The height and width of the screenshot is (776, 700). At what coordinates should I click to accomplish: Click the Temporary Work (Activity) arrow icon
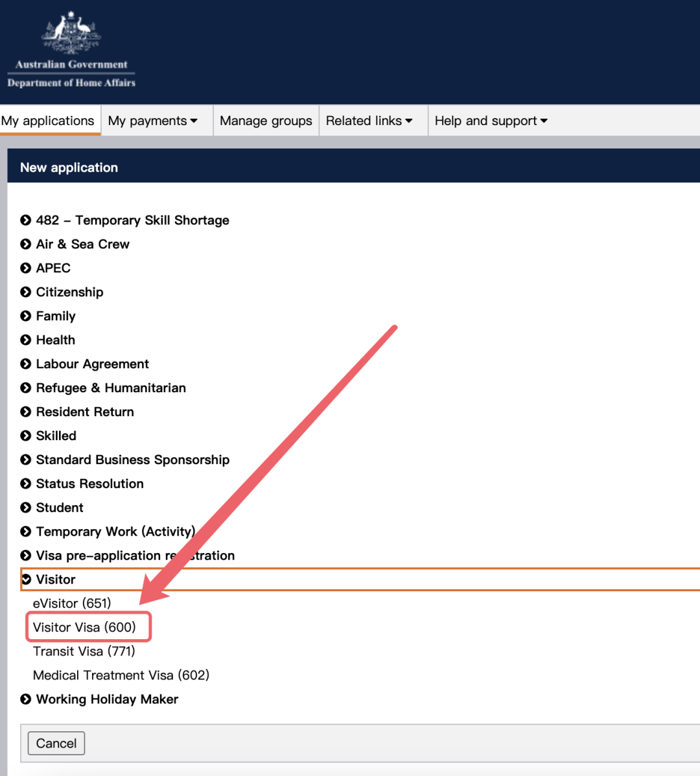tap(26, 532)
